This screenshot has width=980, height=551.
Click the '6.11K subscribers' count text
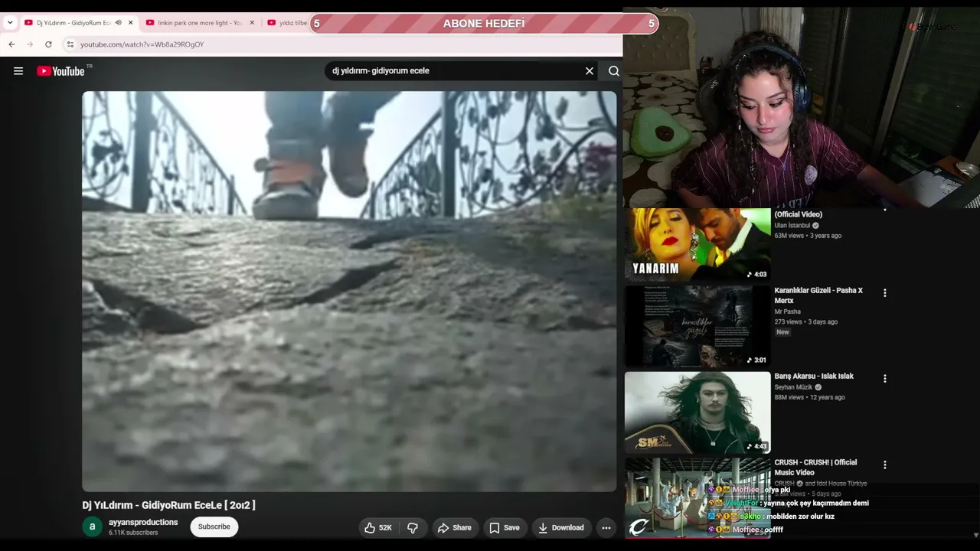tap(133, 533)
